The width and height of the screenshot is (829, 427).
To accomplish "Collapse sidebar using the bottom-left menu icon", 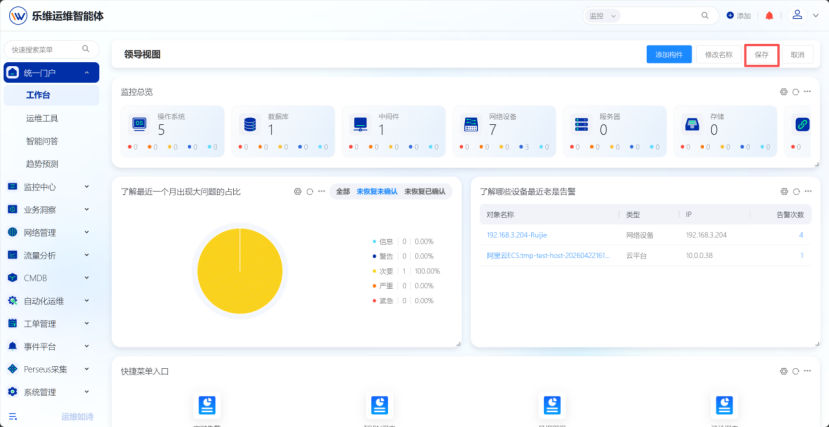I will click(x=13, y=416).
